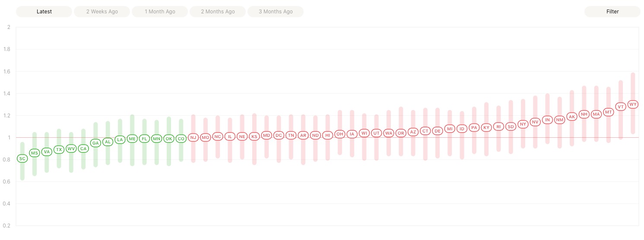This screenshot has height=240, width=644.
Task: Click the green CO state marker
Action: pos(181,139)
